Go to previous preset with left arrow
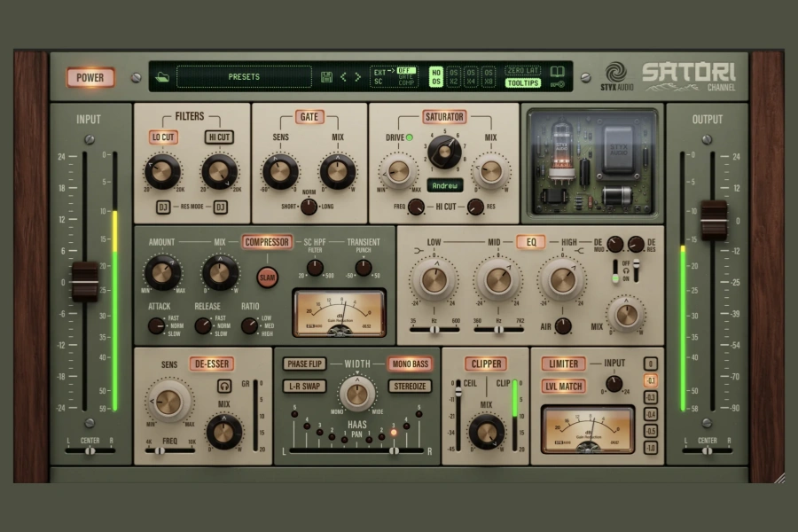The width and height of the screenshot is (798, 532). [x=343, y=77]
